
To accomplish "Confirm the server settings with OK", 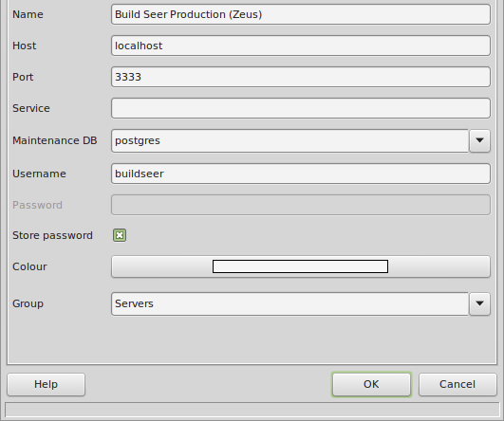I will click(x=371, y=384).
